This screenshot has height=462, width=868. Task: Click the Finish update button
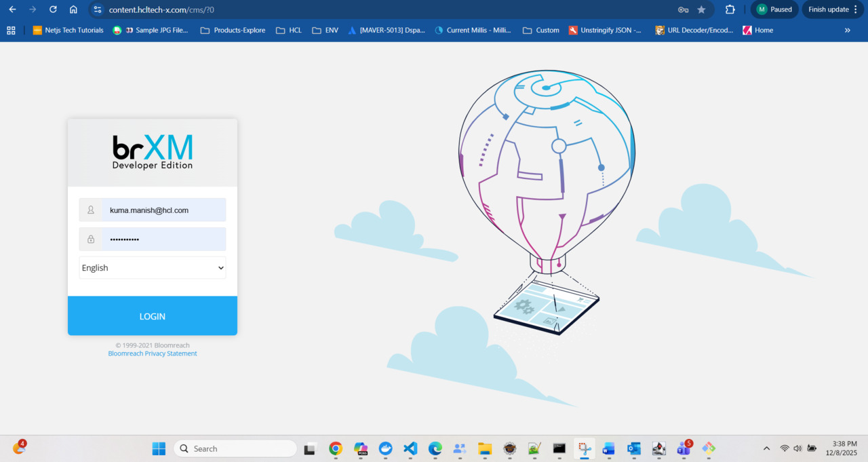(833, 9)
